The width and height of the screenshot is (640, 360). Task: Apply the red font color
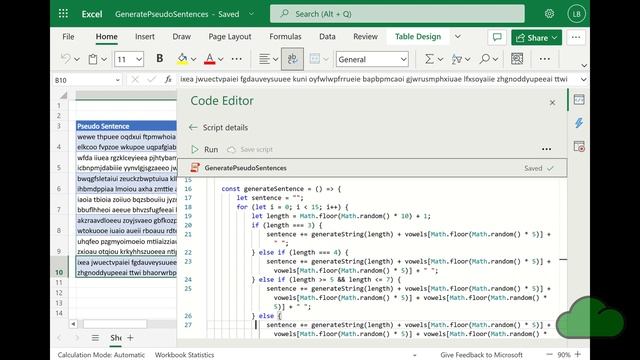point(209,59)
